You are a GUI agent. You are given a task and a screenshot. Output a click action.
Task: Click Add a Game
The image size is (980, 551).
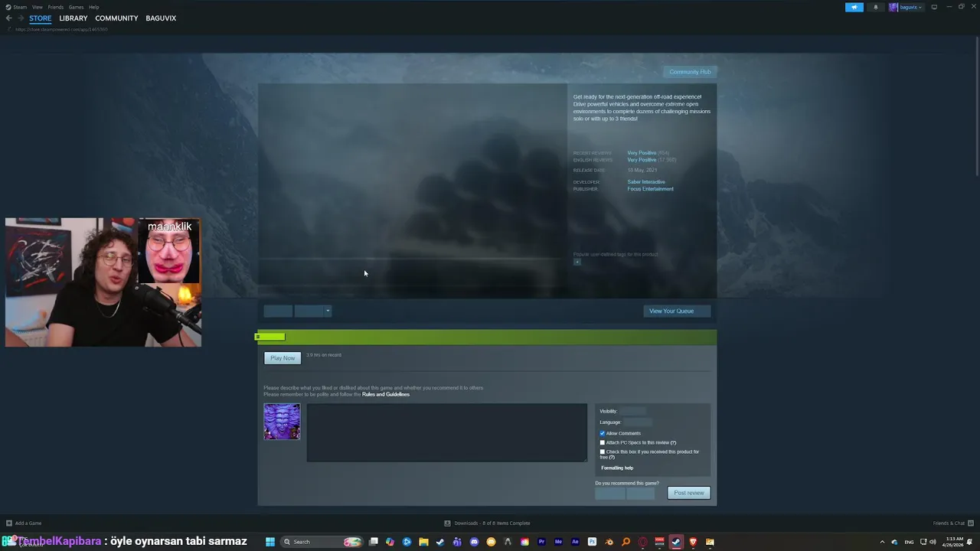click(24, 523)
